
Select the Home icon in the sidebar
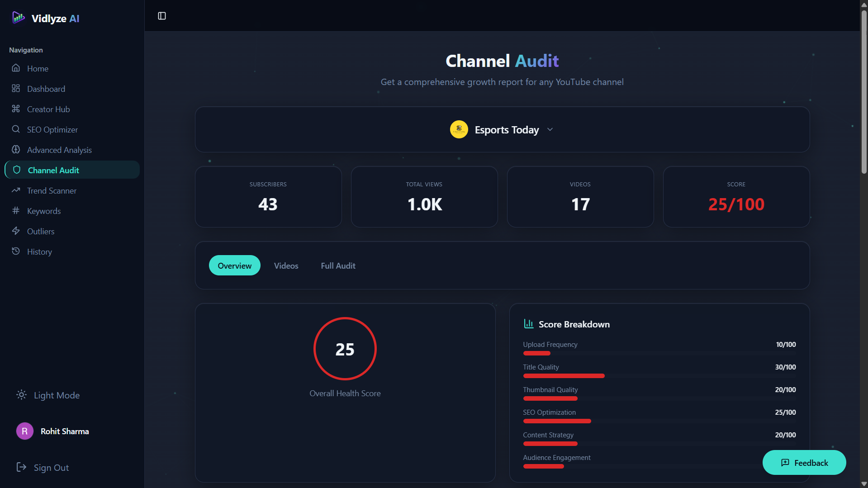[x=16, y=68]
